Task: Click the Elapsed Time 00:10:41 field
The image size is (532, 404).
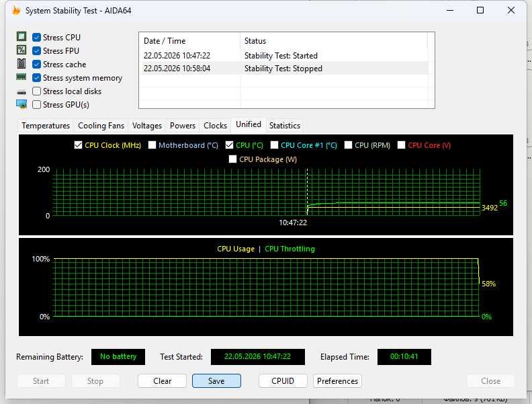Action: pos(404,357)
